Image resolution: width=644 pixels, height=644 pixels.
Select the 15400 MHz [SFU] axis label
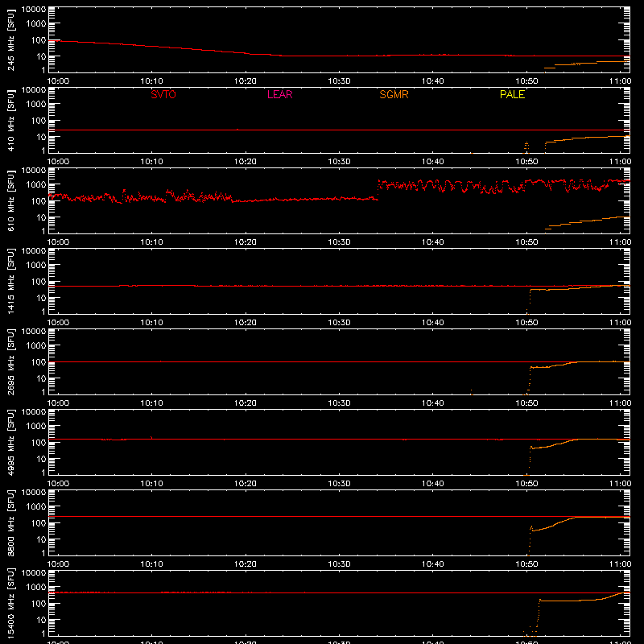coord(11,603)
